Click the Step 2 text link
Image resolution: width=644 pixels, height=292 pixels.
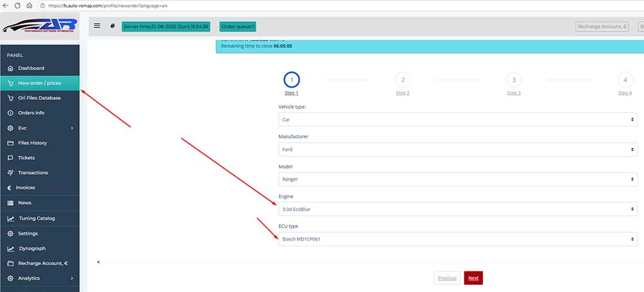pyautogui.click(x=402, y=93)
